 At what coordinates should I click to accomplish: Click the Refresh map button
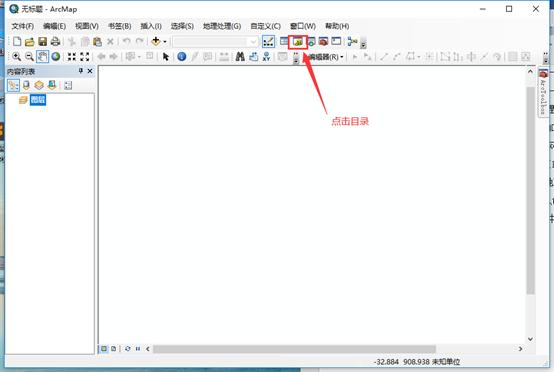tap(128, 349)
